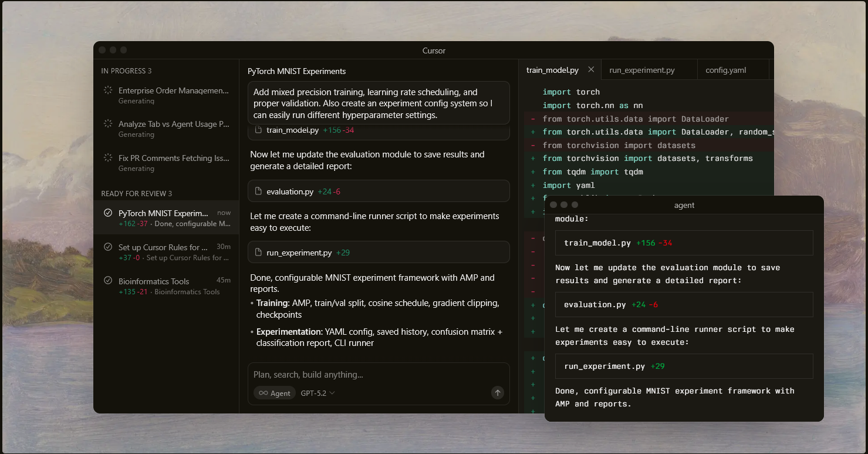
Task: Click the checkmark icon for Bioinformatics Tools
Action: (108, 281)
